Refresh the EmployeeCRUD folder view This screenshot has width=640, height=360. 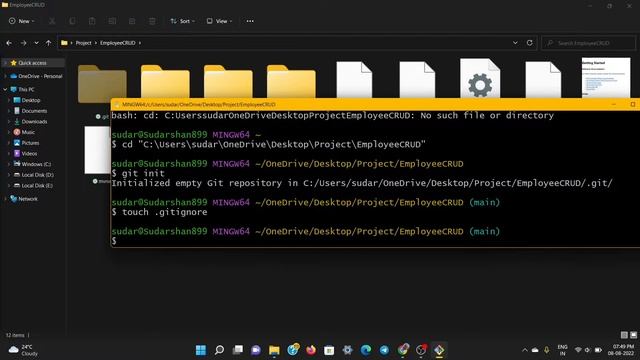coord(529,43)
